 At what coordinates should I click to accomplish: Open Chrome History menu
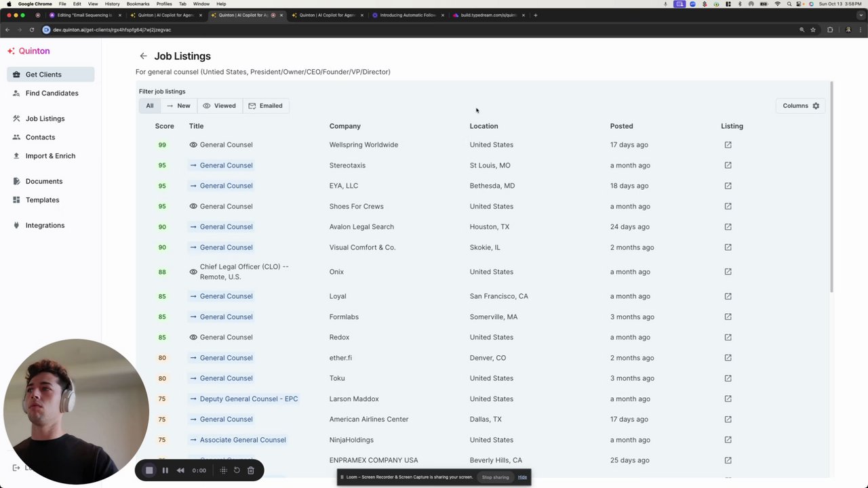click(112, 4)
